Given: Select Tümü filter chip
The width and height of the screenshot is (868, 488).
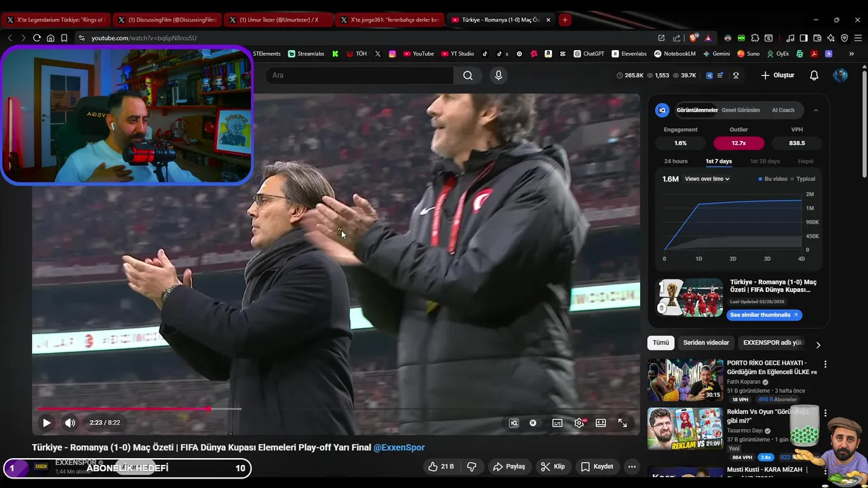Looking at the screenshot, I should pyautogui.click(x=660, y=342).
